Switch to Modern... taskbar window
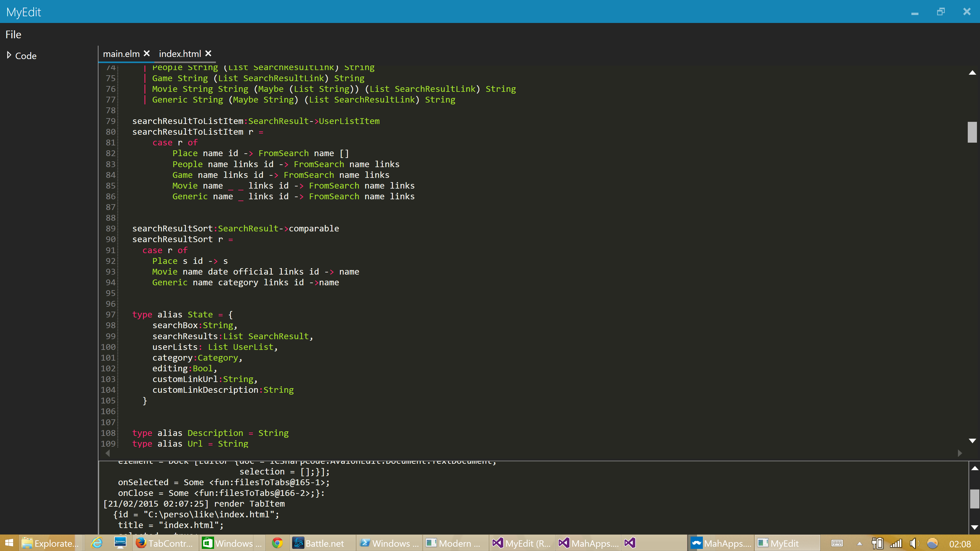 (455, 543)
